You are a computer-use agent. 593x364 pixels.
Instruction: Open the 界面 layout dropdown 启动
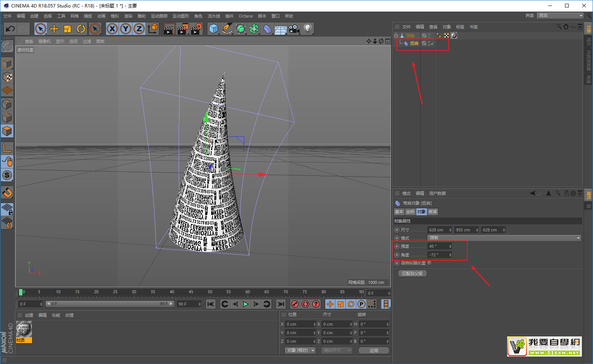point(560,15)
